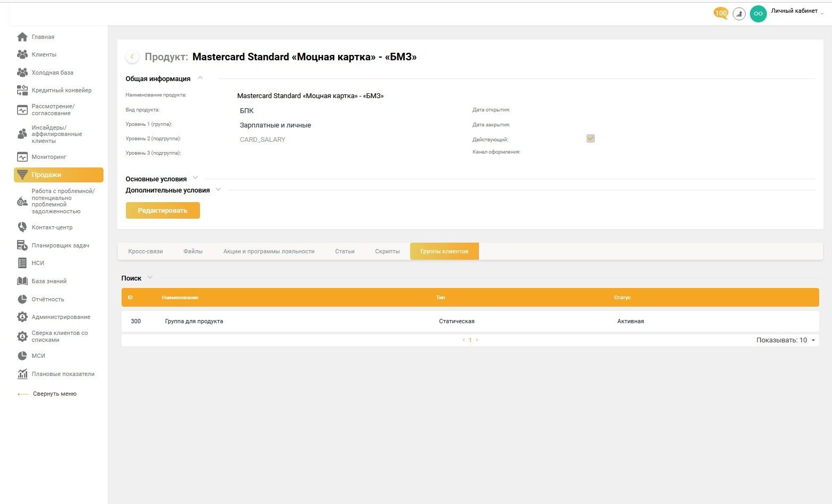Sort table by the ID column header
This screenshot has height=504, width=832.
coord(130,298)
